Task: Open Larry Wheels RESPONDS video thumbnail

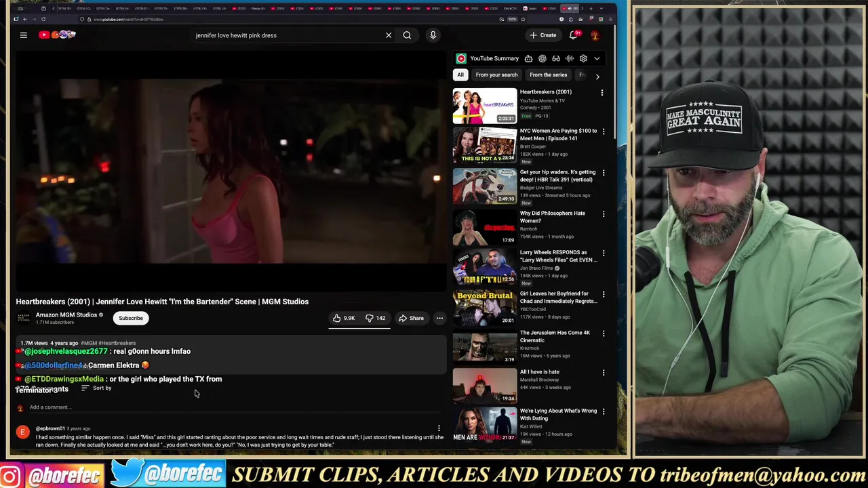Action: point(485,267)
